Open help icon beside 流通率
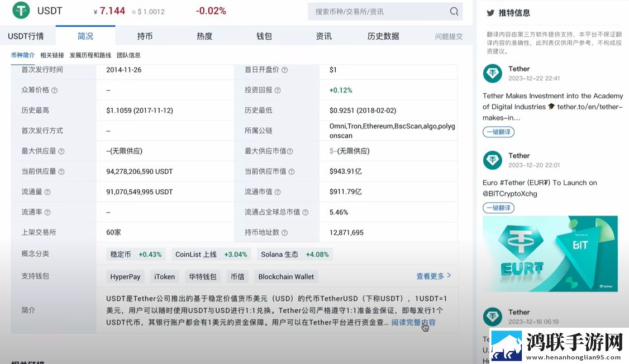Image resolution: width=629 pixels, height=364 pixels. tap(47, 213)
